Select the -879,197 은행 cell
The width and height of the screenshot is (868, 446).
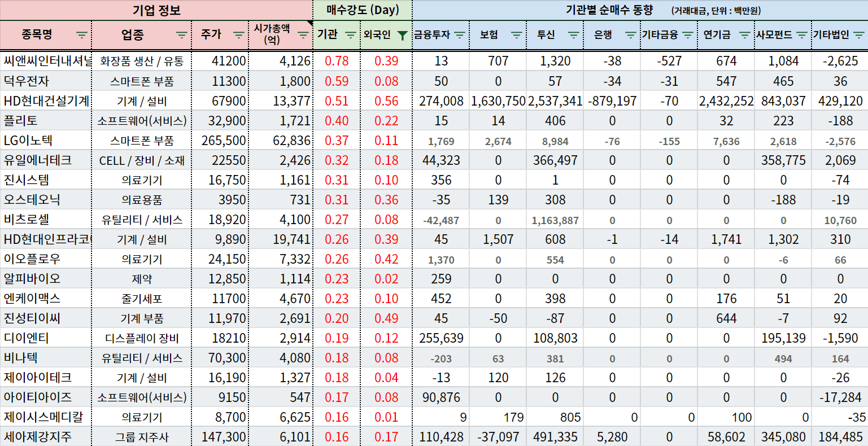612,101
